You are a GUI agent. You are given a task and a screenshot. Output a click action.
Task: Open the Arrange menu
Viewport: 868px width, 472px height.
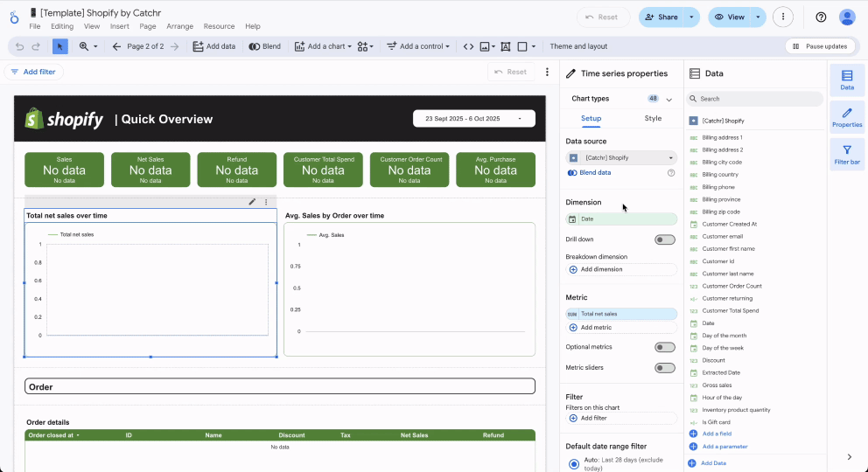pos(180,26)
